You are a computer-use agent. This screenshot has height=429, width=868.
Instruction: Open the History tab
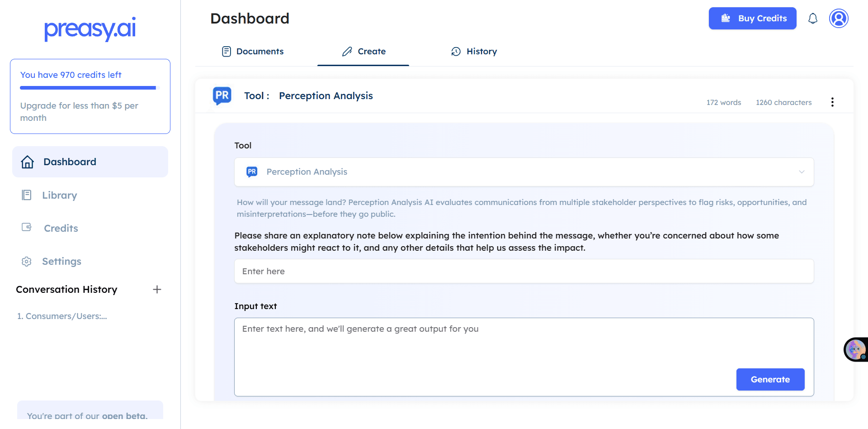(473, 51)
